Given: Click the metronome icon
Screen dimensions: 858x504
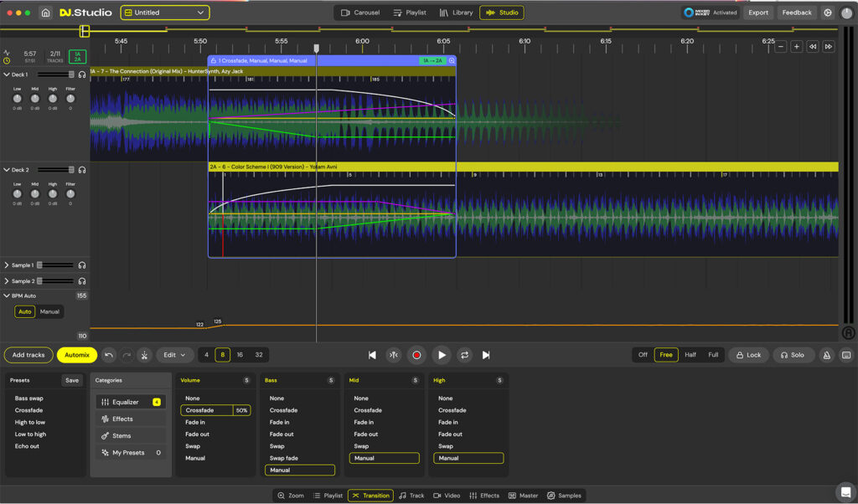Looking at the screenshot, I should (x=827, y=355).
